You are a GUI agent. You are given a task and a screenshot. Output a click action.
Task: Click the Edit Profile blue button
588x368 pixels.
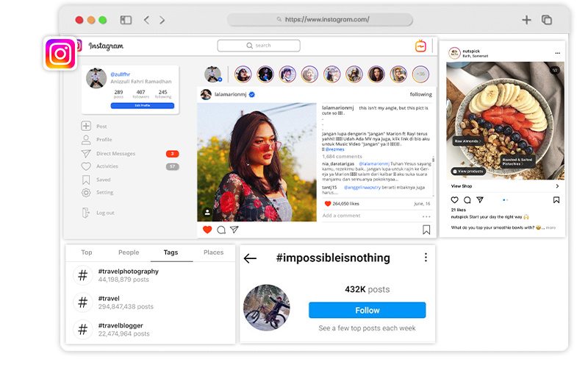click(x=143, y=105)
